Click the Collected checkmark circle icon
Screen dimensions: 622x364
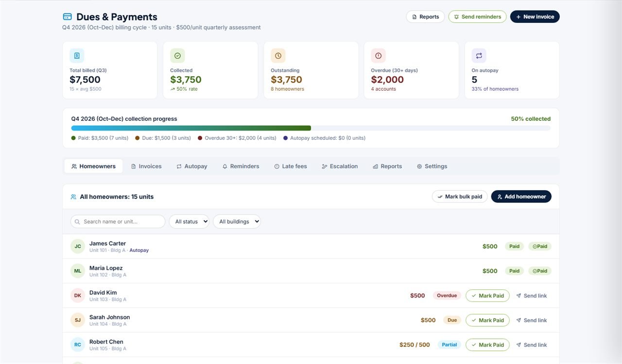(x=177, y=56)
